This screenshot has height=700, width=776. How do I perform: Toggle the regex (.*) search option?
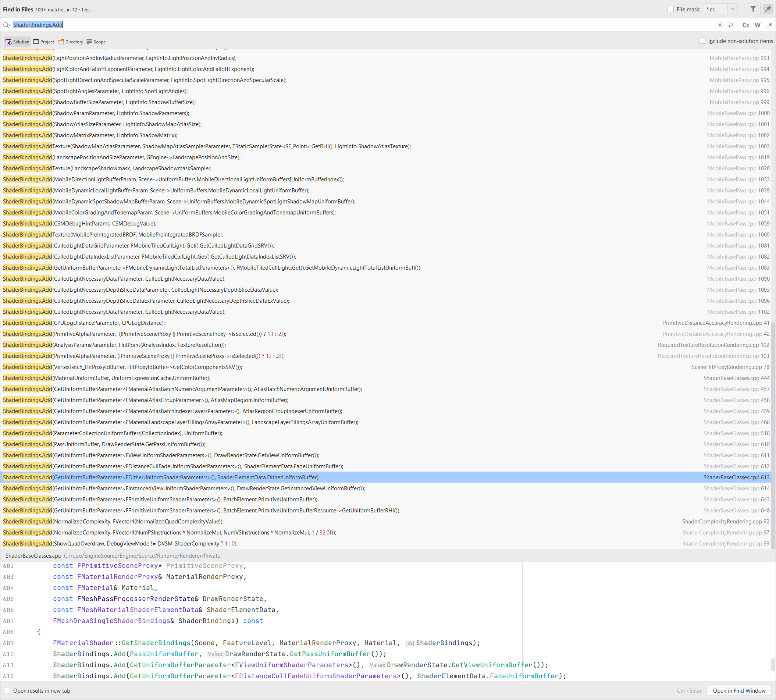click(769, 25)
